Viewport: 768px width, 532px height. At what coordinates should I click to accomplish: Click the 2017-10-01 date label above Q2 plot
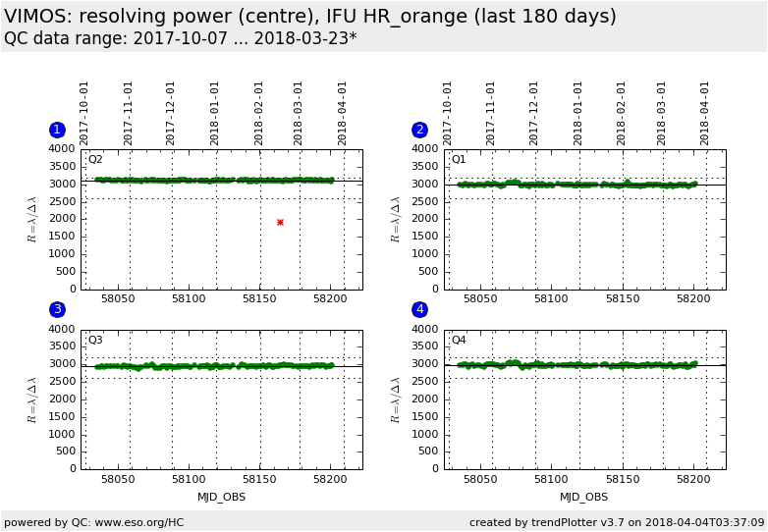click(84, 112)
